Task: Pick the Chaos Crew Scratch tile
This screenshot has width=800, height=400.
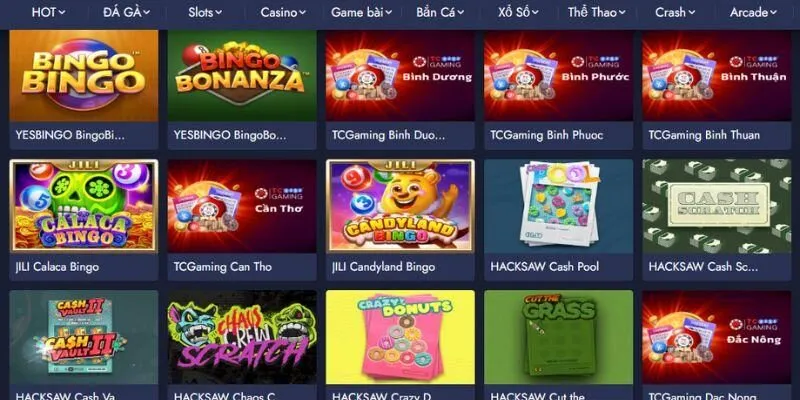Action: point(242,337)
